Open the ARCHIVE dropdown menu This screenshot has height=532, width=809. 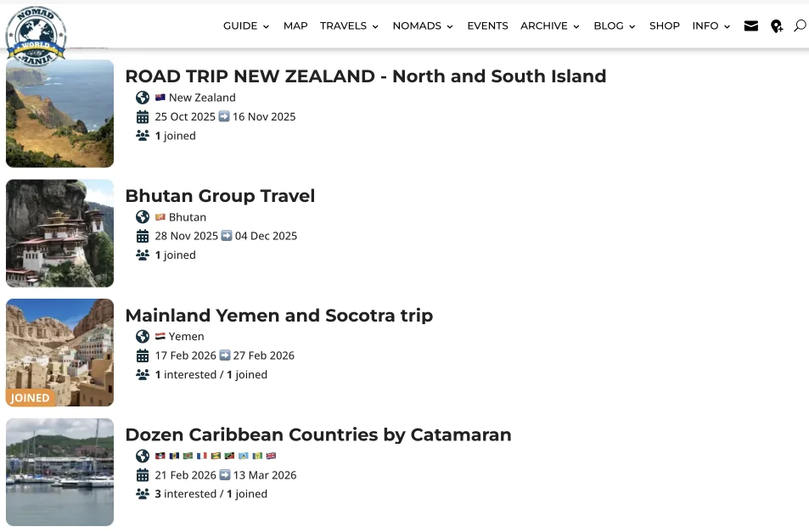(x=550, y=26)
